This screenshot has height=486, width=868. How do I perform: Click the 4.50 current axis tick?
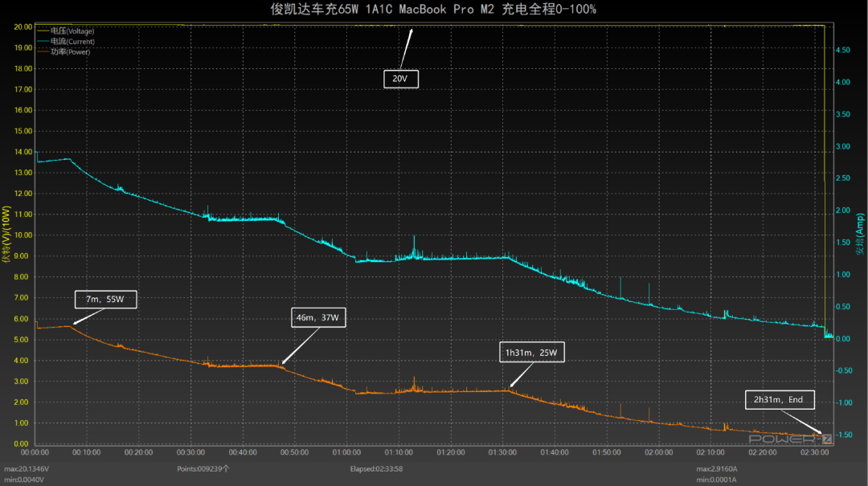pos(843,51)
